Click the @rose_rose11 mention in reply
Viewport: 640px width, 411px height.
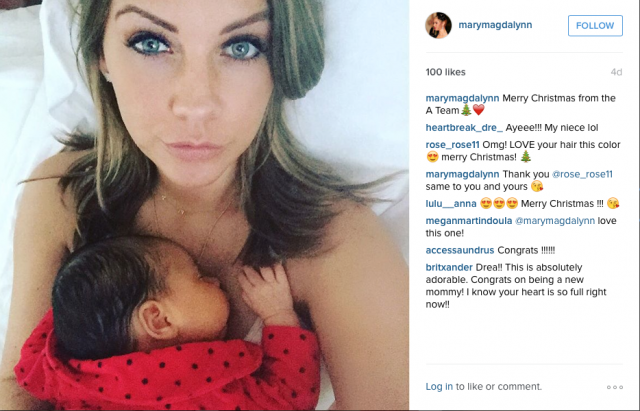click(x=582, y=174)
